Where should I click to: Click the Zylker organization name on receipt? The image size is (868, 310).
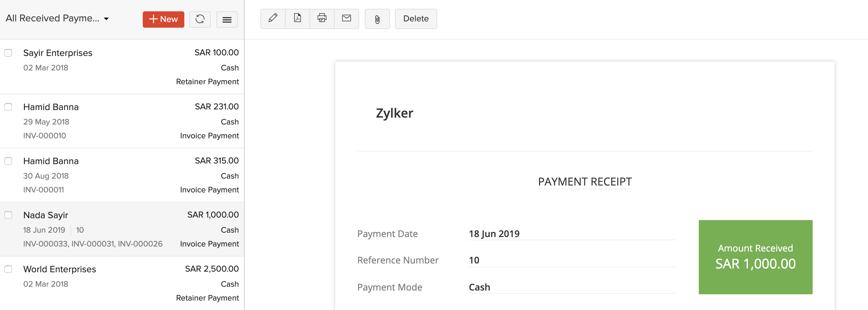click(x=394, y=113)
